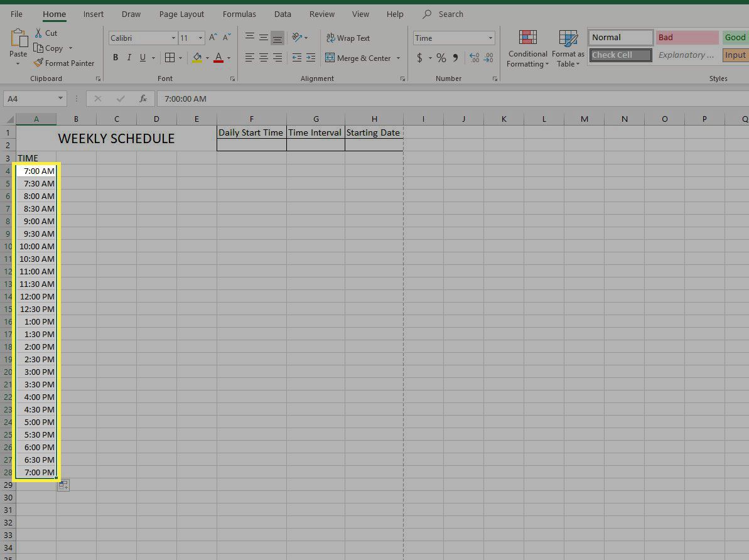Click inside the formula bar

[x=251, y=99]
